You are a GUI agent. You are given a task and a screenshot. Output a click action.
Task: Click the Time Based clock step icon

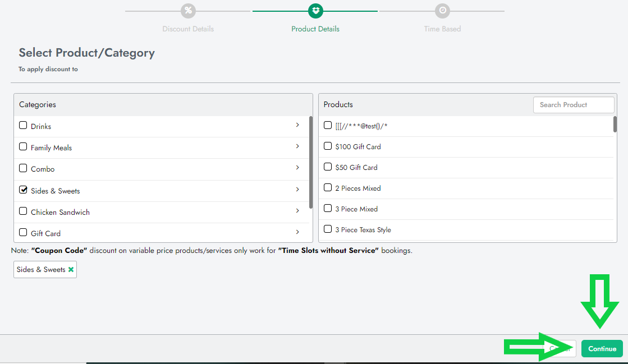(442, 11)
